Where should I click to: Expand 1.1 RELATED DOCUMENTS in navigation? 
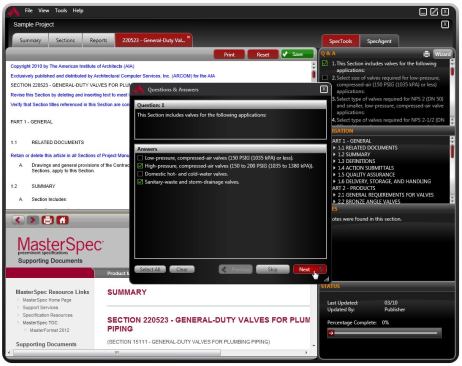[334, 148]
